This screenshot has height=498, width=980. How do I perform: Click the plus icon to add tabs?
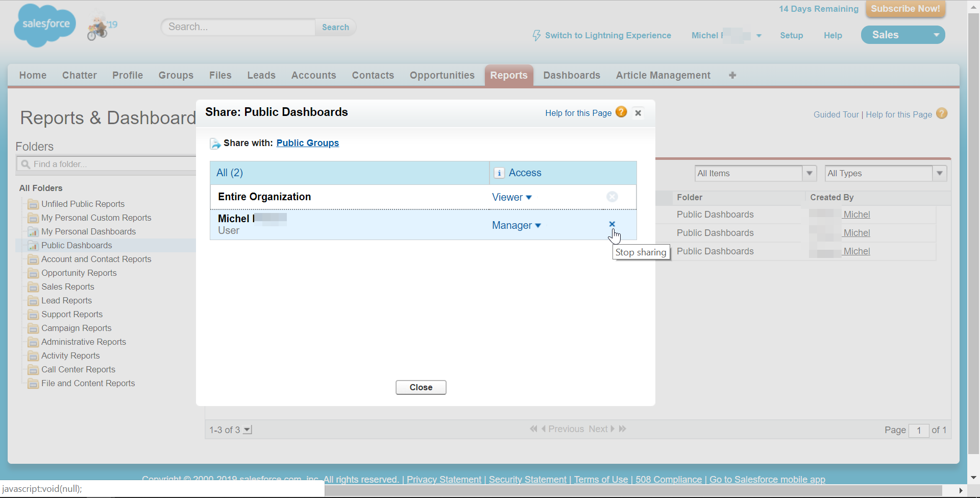732,76
